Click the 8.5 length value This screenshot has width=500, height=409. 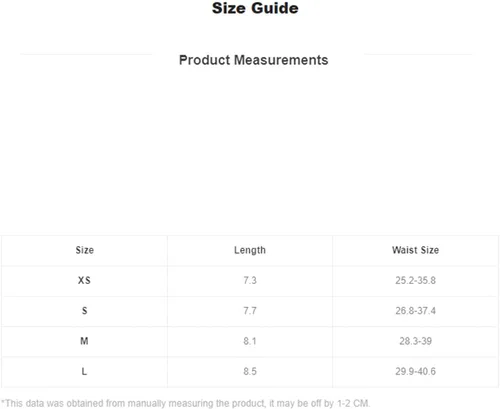coord(250,371)
